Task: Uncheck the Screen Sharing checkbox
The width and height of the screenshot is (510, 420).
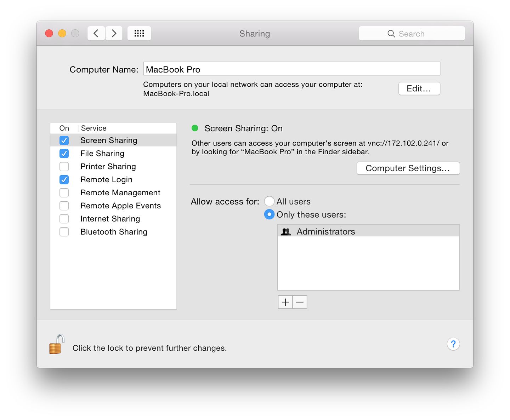Action: click(64, 140)
